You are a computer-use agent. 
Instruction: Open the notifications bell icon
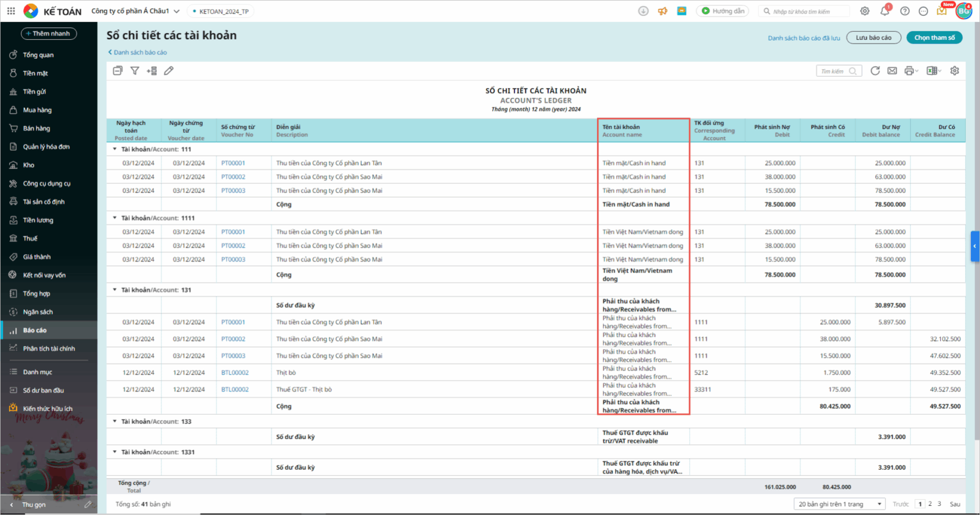[884, 11]
